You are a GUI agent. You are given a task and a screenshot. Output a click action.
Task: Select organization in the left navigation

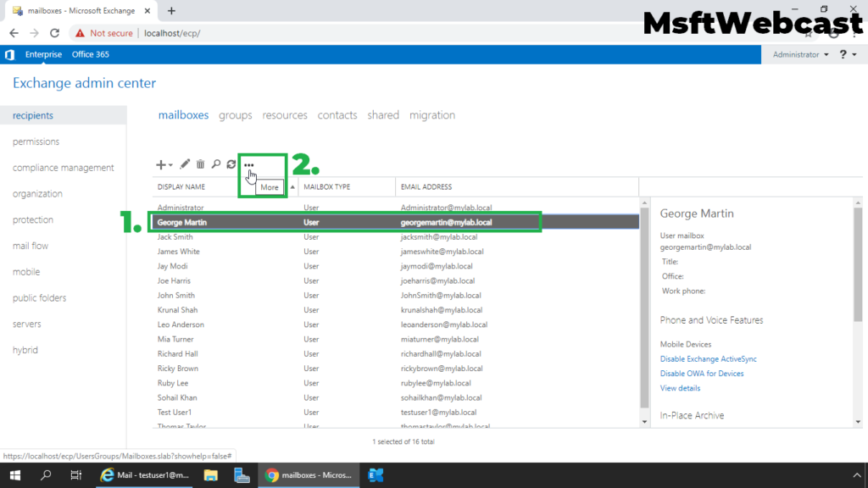tap(37, 194)
